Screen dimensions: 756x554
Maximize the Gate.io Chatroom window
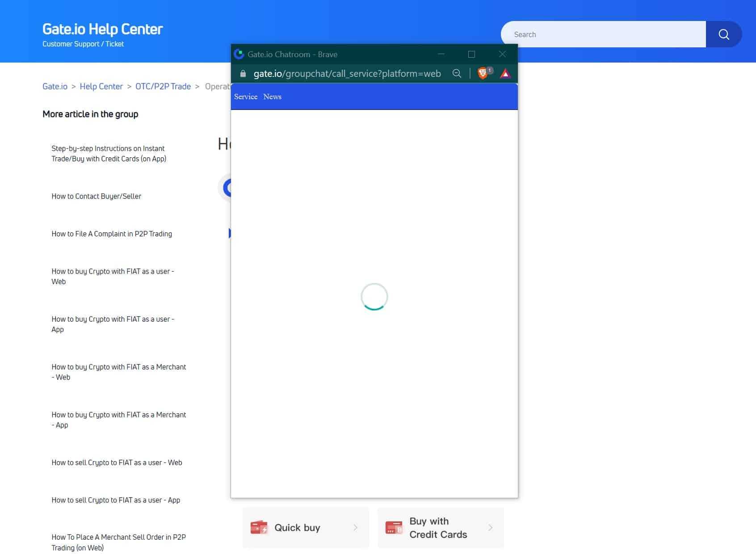point(471,54)
